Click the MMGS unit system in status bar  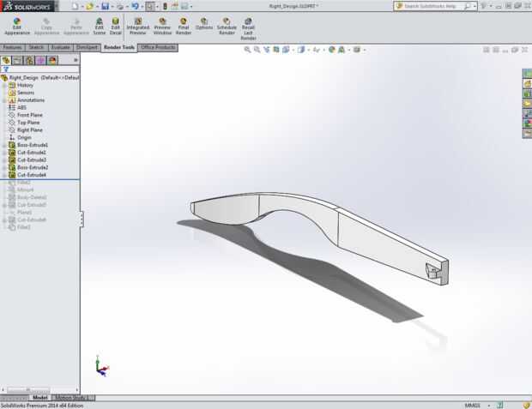[x=472, y=406]
